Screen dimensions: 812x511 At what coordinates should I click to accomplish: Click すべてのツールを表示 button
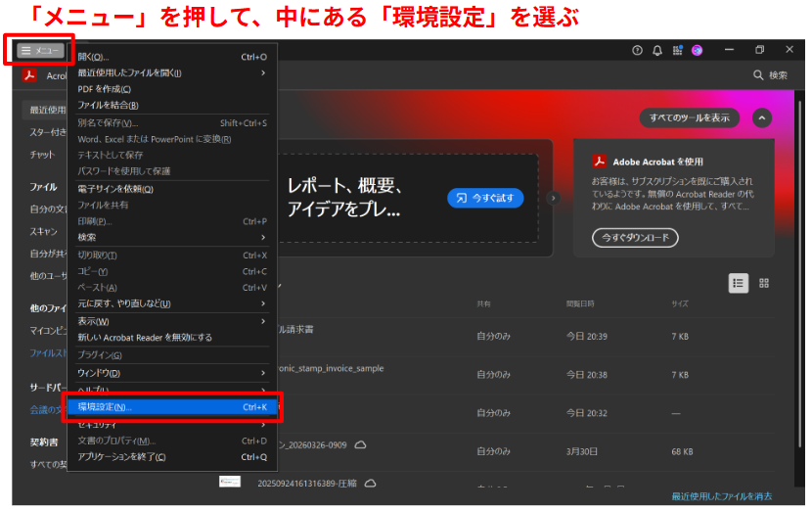690,118
